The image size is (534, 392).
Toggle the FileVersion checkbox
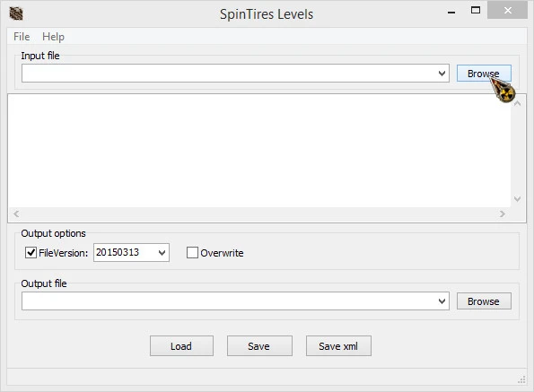(31, 252)
